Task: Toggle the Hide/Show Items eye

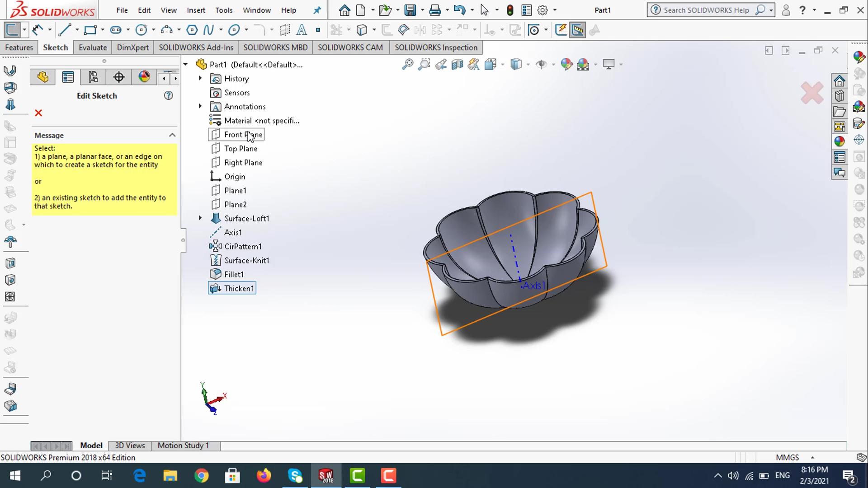Action: click(541, 65)
